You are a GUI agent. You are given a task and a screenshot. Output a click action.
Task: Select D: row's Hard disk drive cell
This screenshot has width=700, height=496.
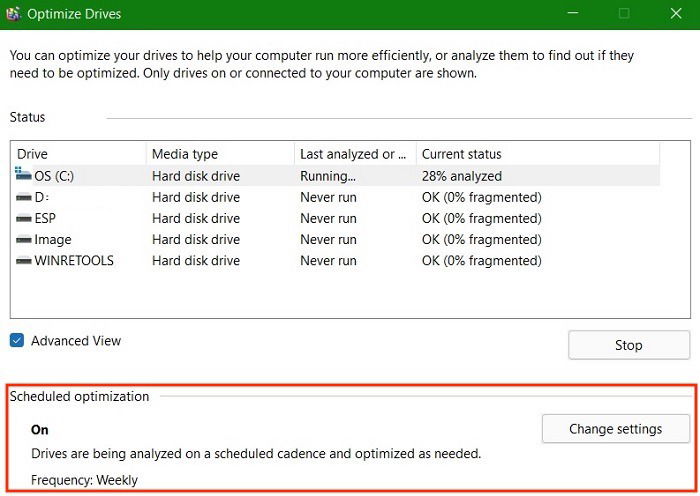[x=196, y=197]
